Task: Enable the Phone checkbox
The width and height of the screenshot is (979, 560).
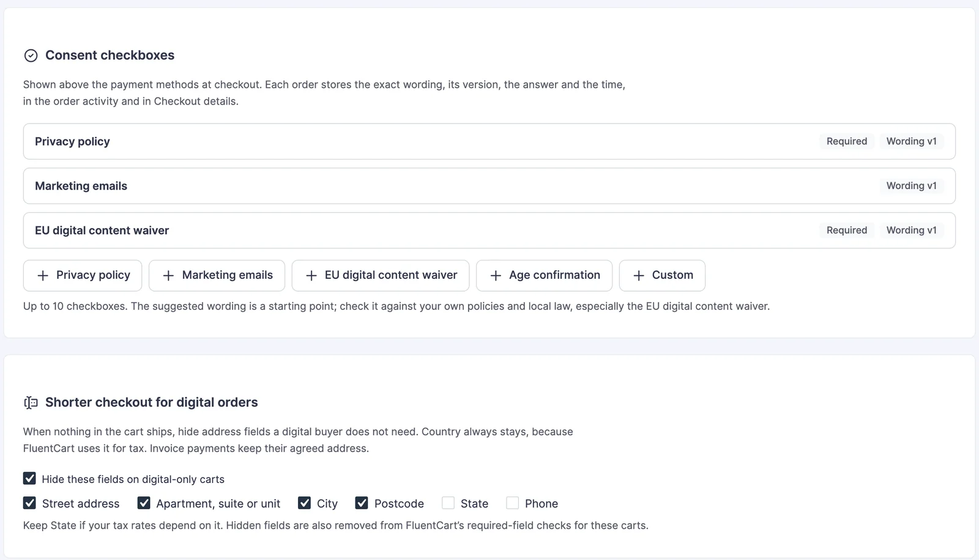Action: (512, 503)
